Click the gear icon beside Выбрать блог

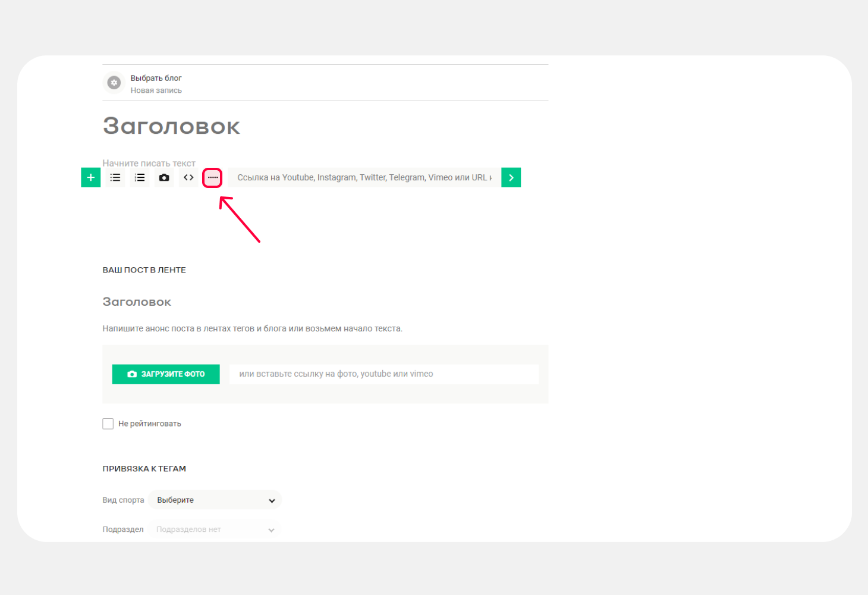click(x=114, y=83)
